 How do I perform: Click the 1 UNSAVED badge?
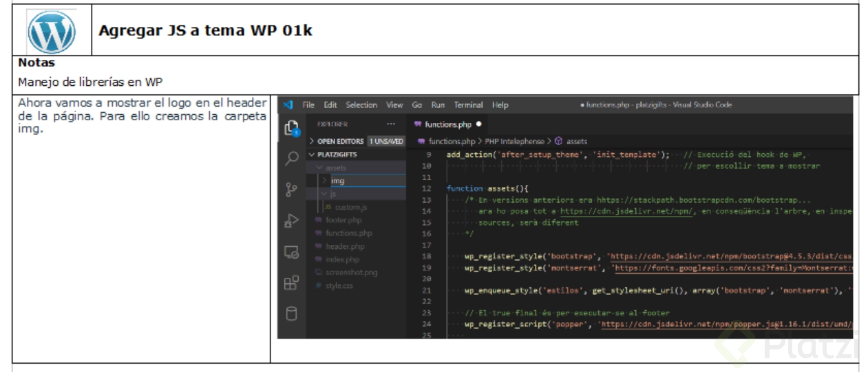pos(386,141)
